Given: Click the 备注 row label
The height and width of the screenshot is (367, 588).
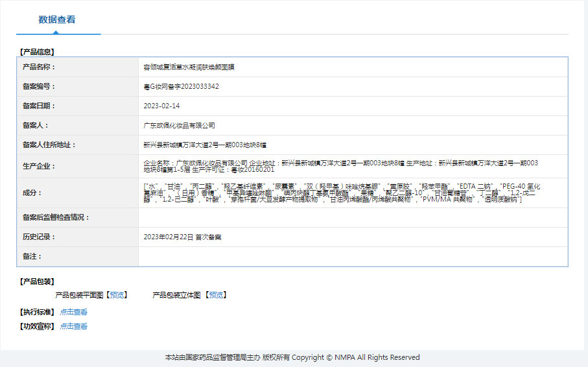Looking at the screenshot, I should [x=32, y=257].
